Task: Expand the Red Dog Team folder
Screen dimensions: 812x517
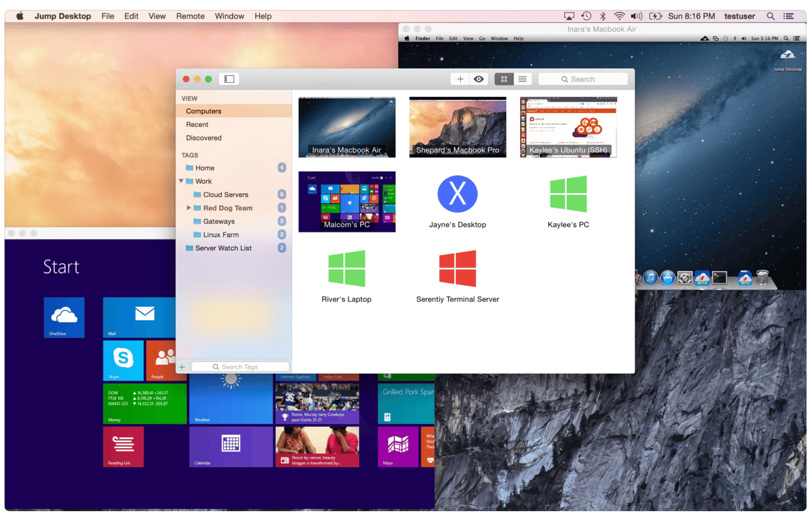Action: point(189,208)
